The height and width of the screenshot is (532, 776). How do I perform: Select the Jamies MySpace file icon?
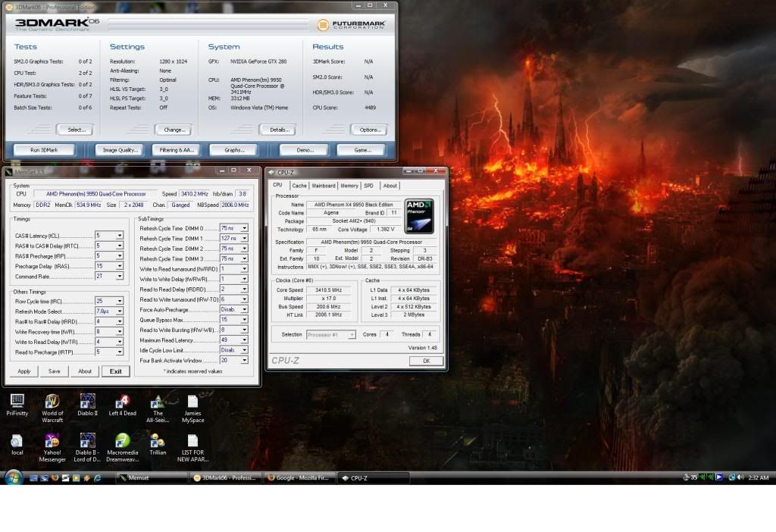coord(192,408)
